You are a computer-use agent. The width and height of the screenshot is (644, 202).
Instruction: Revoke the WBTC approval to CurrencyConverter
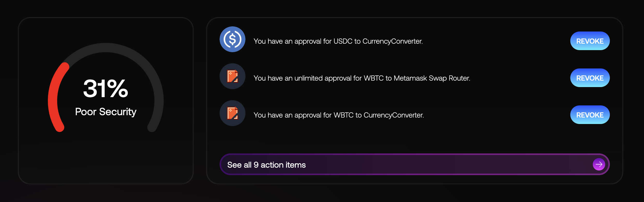(590, 115)
